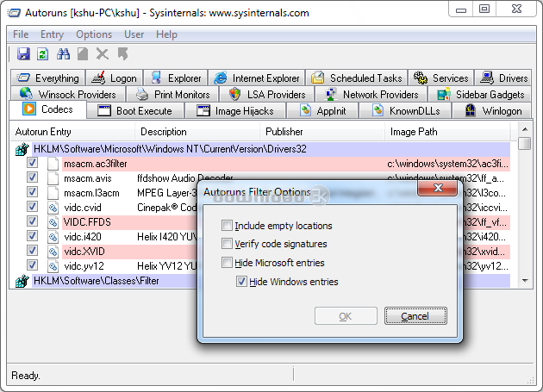
Task: Click the file icon of msacm.avis
Action: click(x=53, y=178)
